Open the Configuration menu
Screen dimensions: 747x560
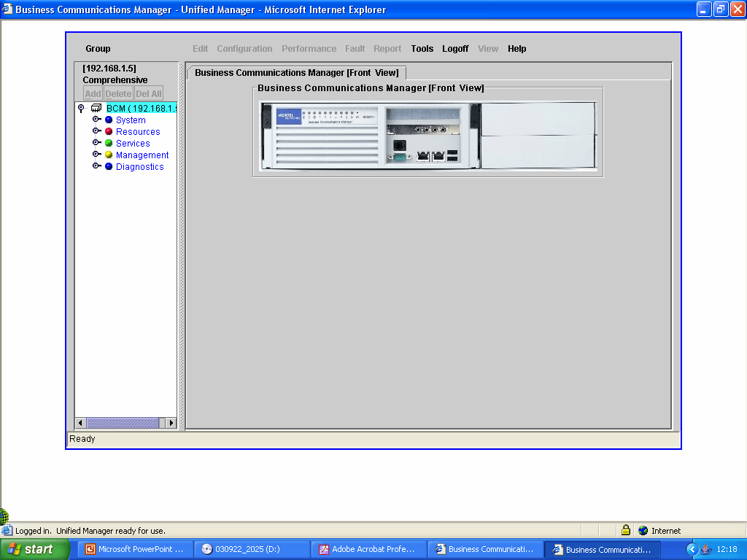(244, 49)
